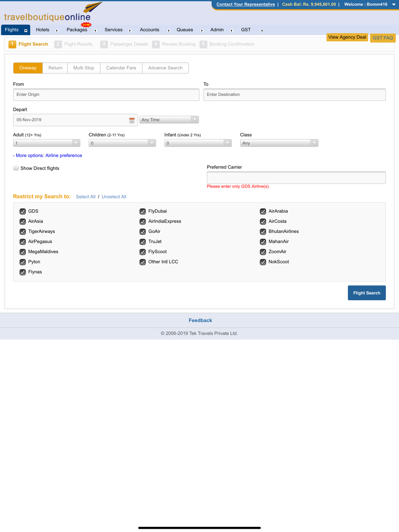Open the Any Time departure dropdown
The image size is (399, 532).
click(169, 120)
